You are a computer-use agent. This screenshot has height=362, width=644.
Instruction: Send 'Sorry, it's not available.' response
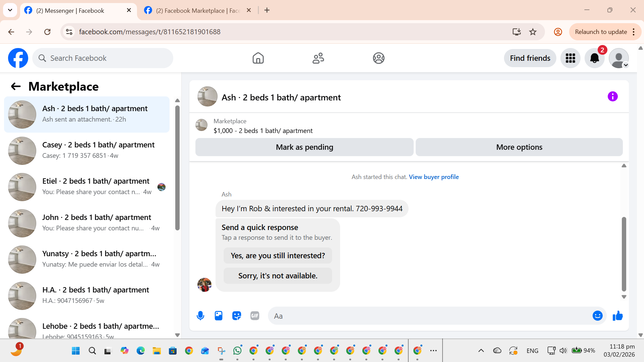click(x=278, y=276)
